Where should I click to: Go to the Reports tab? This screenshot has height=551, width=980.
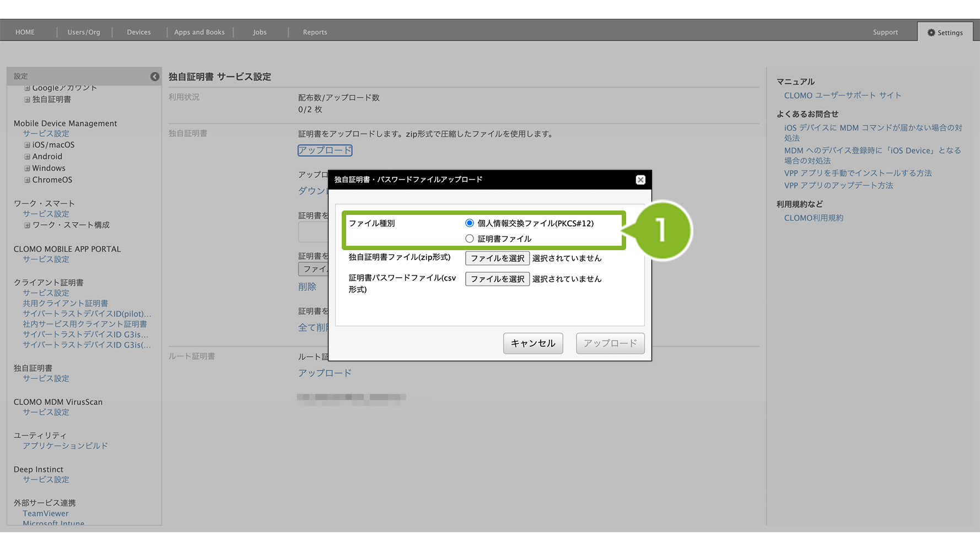tap(315, 33)
